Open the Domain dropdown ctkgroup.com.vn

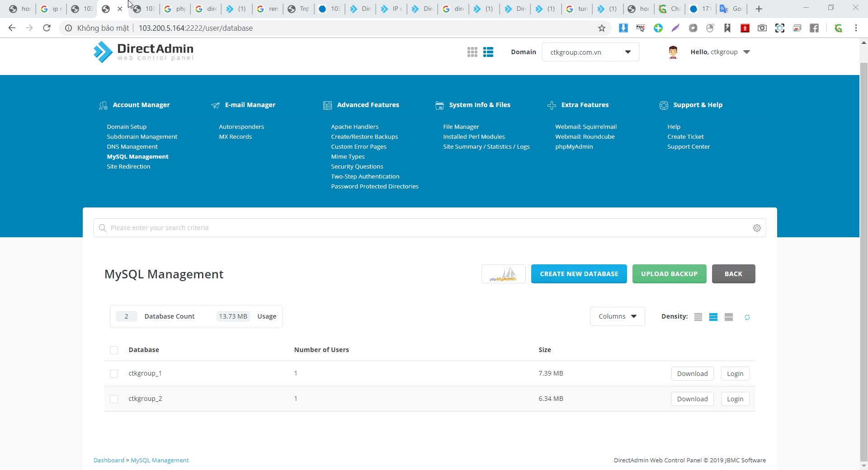590,52
